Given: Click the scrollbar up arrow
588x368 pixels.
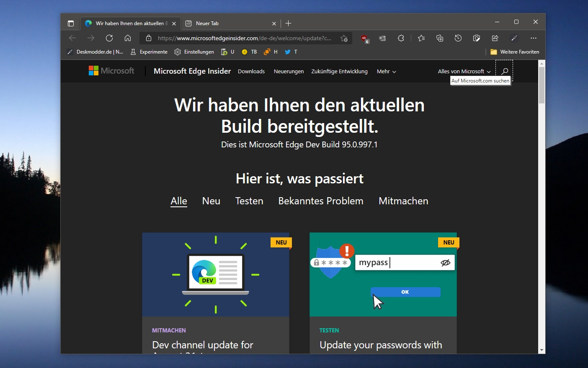Looking at the screenshot, I should (x=542, y=64).
